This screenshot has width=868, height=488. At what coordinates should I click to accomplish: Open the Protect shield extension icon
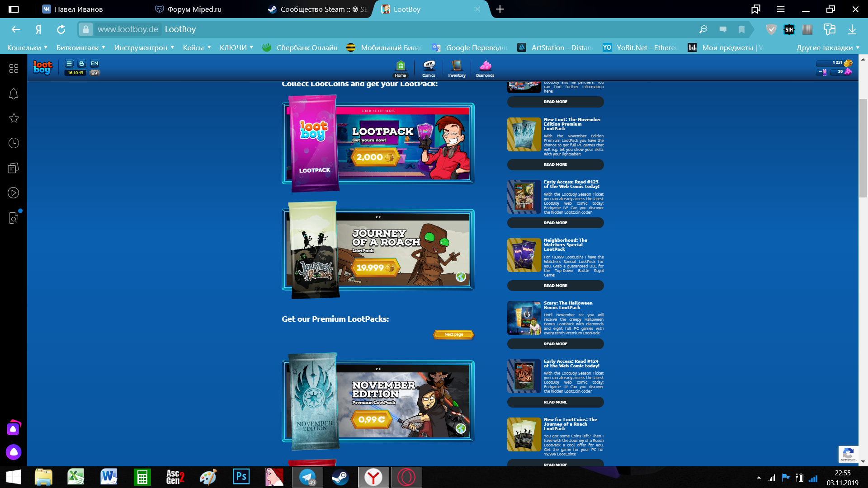(x=771, y=29)
